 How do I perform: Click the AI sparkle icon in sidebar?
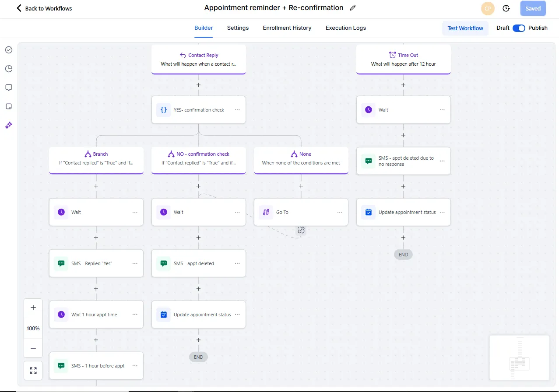point(9,125)
